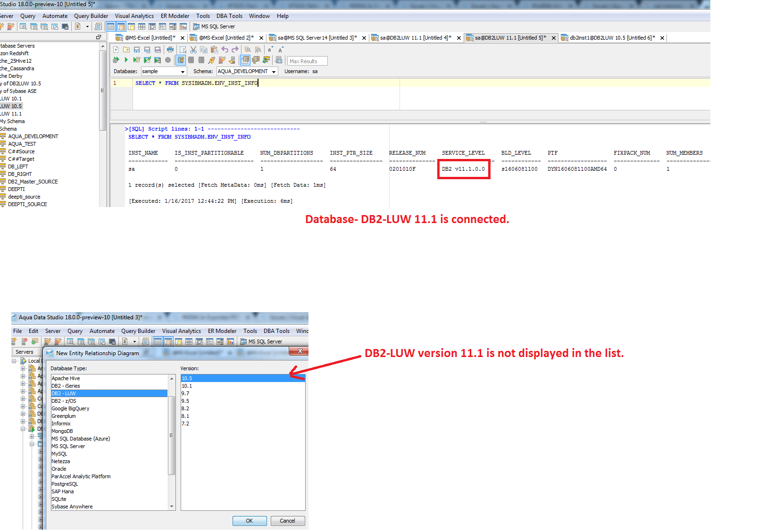Click the purple Redo arrow icon

coord(235,50)
